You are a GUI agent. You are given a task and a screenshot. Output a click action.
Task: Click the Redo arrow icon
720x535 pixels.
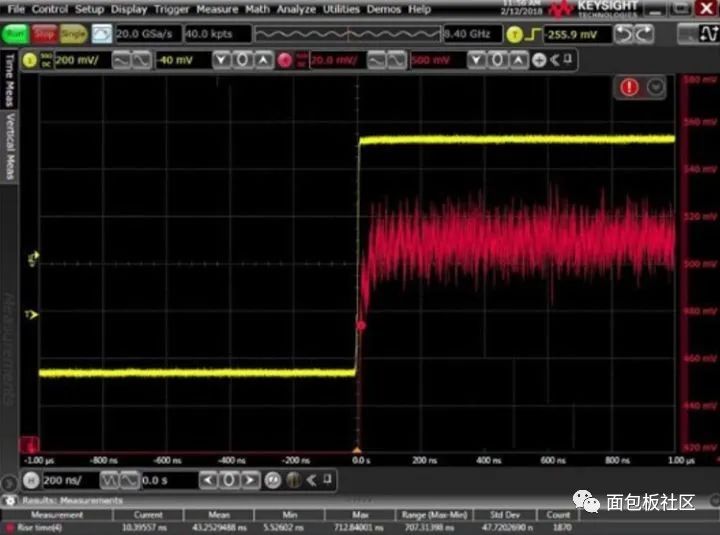644,34
